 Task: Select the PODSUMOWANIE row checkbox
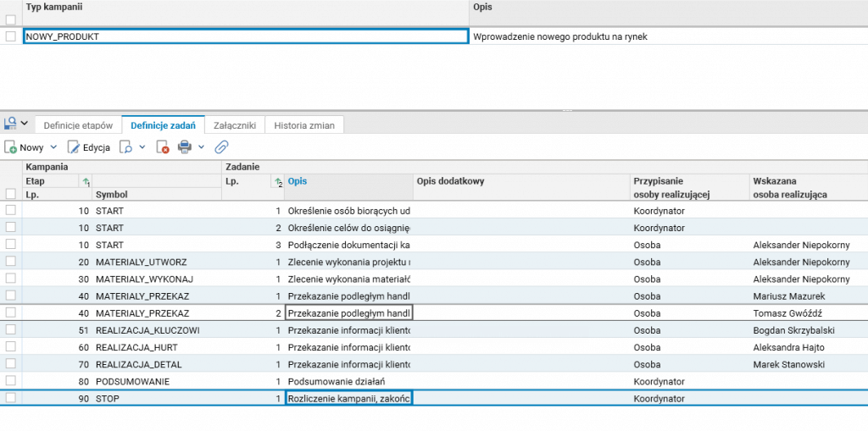[10, 381]
